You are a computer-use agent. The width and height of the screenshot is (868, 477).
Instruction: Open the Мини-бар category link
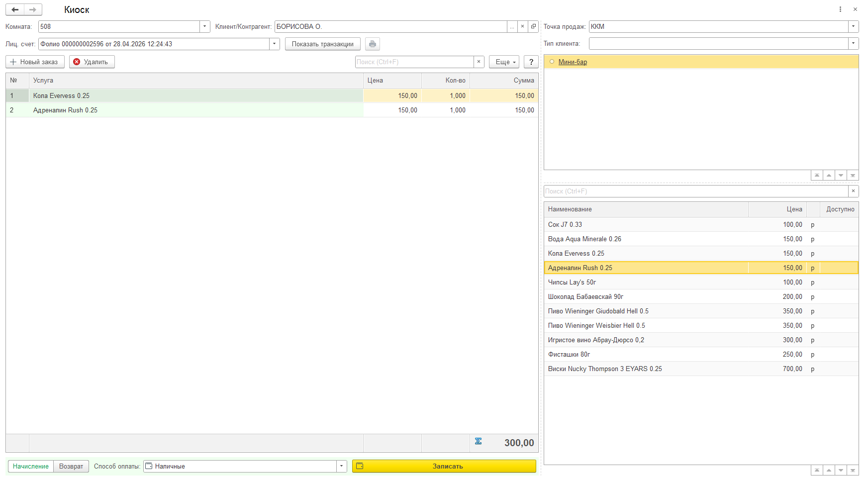point(573,62)
